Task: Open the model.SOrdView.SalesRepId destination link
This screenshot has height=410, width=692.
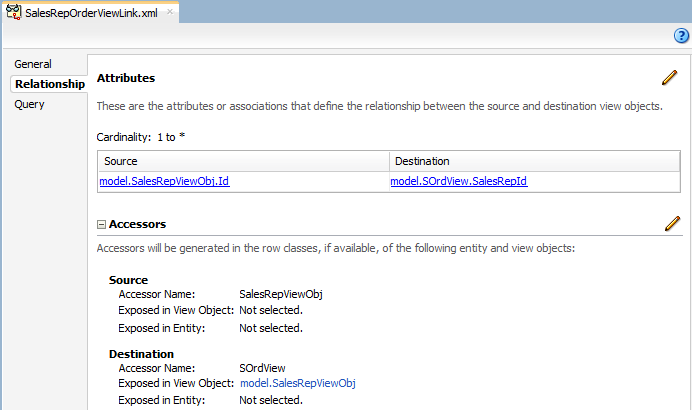Action: 458,182
